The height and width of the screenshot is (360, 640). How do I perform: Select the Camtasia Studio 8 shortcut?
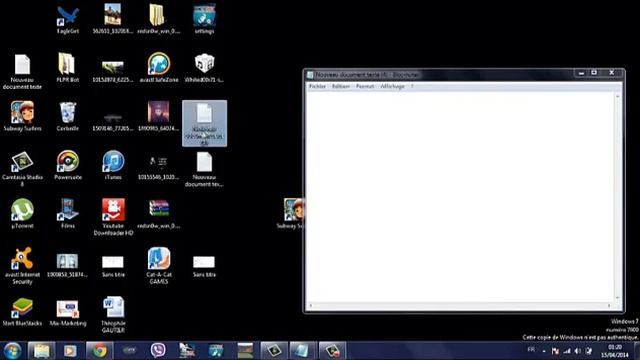coord(22,169)
